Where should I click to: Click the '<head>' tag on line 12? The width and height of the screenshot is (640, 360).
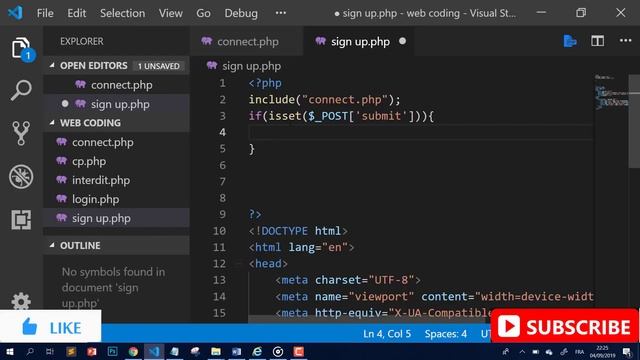click(x=268, y=264)
